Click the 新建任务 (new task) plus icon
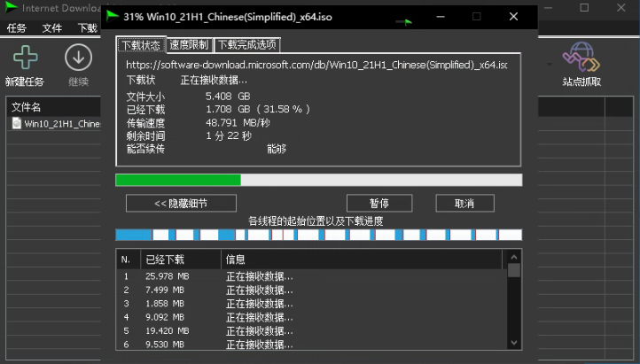This screenshot has height=364, width=640. (25, 58)
